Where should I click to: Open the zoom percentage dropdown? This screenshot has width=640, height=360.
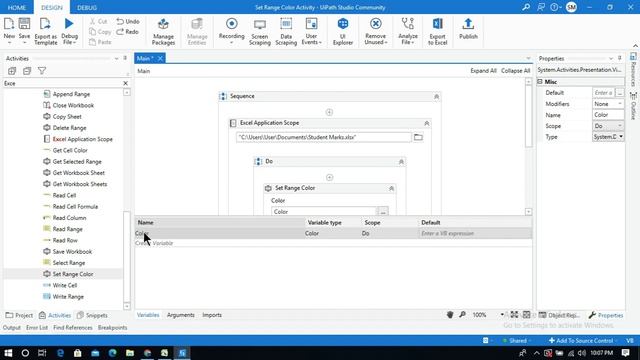click(502, 315)
